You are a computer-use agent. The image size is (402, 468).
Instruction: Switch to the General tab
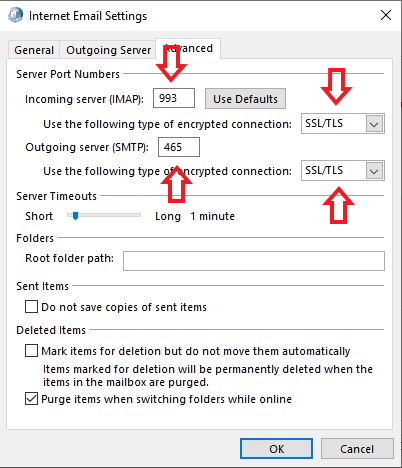click(x=34, y=50)
